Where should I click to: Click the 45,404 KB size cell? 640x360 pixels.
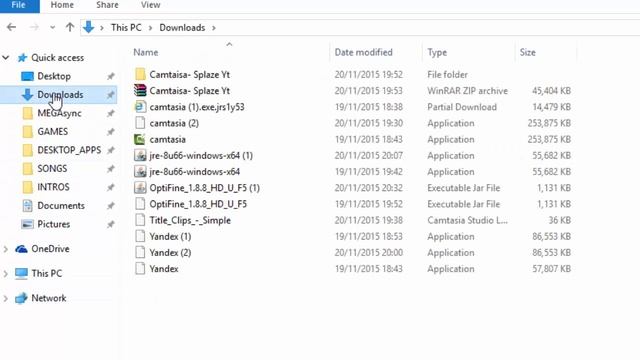pos(551,91)
